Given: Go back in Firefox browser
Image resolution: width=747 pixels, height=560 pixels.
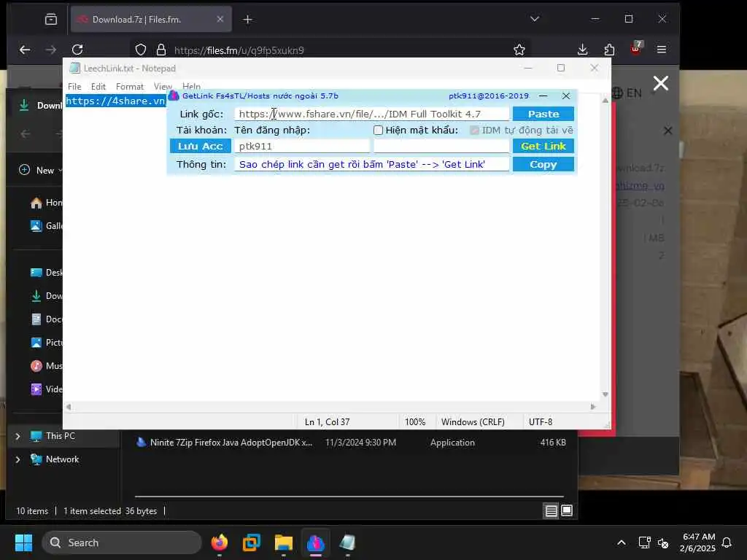Looking at the screenshot, I should pos(25,50).
